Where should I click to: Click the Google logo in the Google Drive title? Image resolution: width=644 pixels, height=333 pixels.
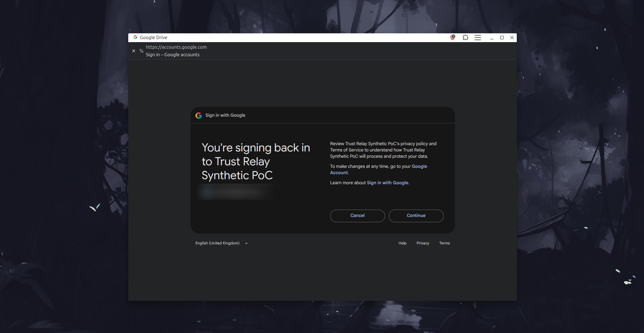[135, 37]
